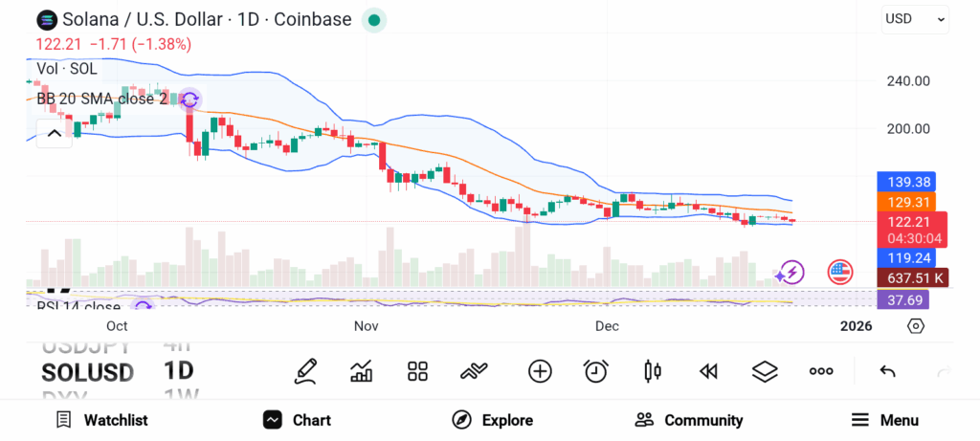
Task: Create an alert with the clock icon
Action: pos(596,371)
